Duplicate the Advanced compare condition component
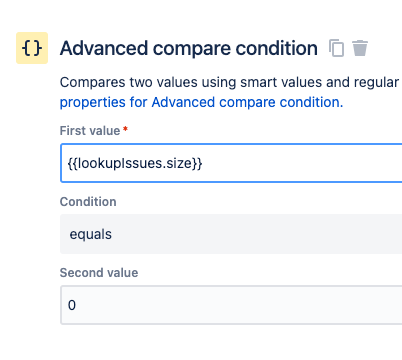This screenshot has width=402, height=360. pos(336,48)
